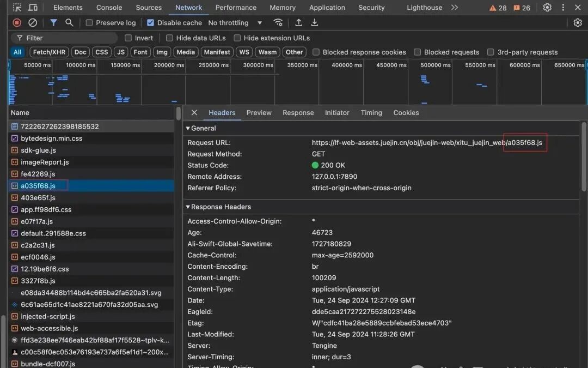Toggle the network filter funnel icon

click(53, 23)
